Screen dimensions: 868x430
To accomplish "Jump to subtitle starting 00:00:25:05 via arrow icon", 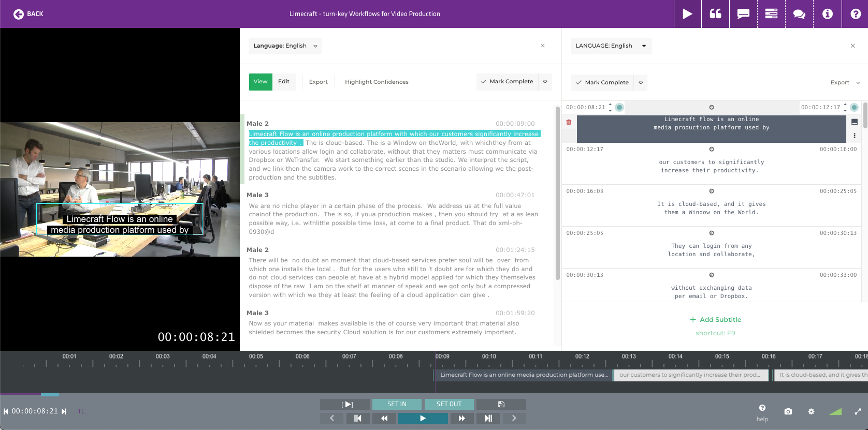I will [712, 233].
